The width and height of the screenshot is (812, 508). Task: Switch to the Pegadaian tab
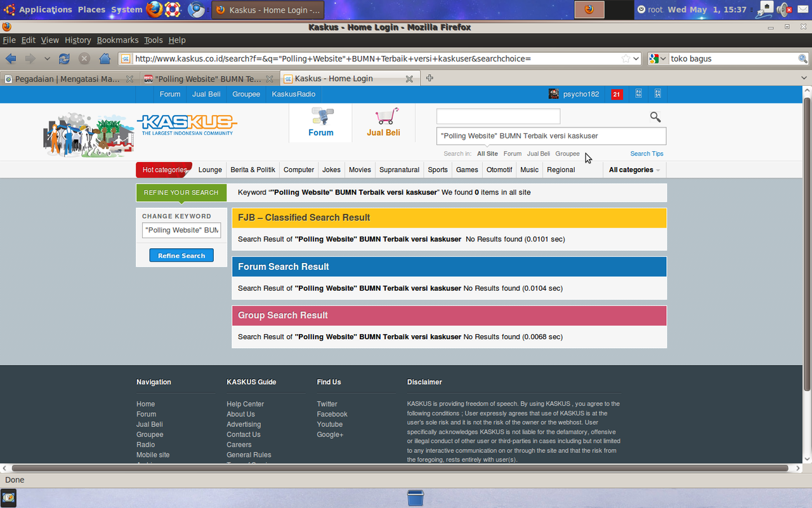click(69, 79)
